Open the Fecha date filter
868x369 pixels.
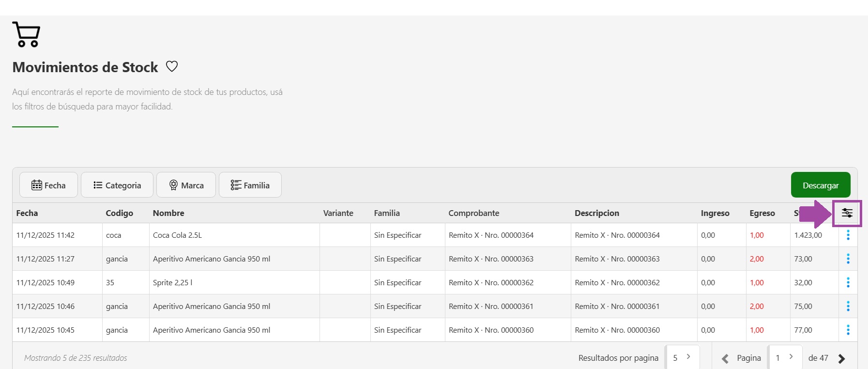click(48, 185)
